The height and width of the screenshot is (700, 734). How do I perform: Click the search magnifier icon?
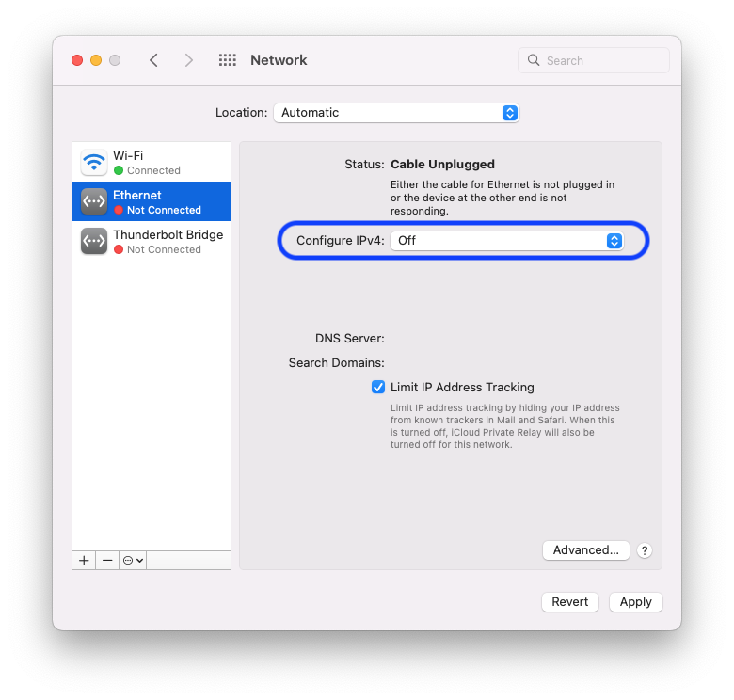pos(534,60)
